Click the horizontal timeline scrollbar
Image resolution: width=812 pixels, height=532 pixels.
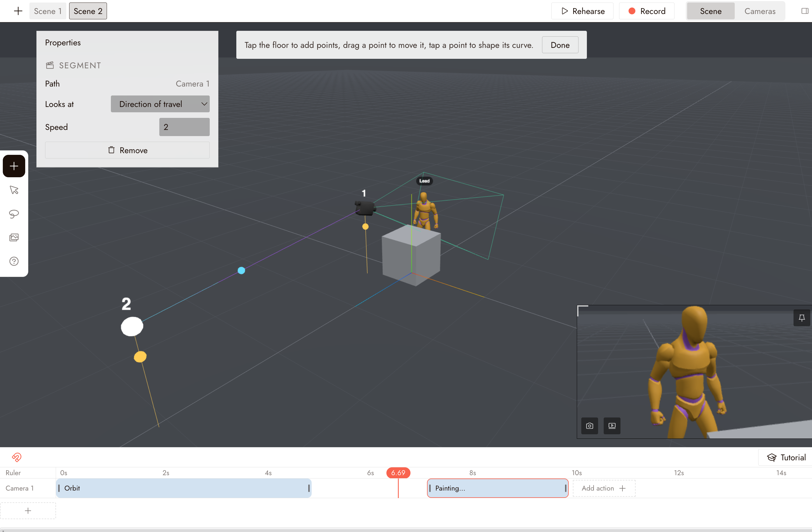[x=406, y=530]
